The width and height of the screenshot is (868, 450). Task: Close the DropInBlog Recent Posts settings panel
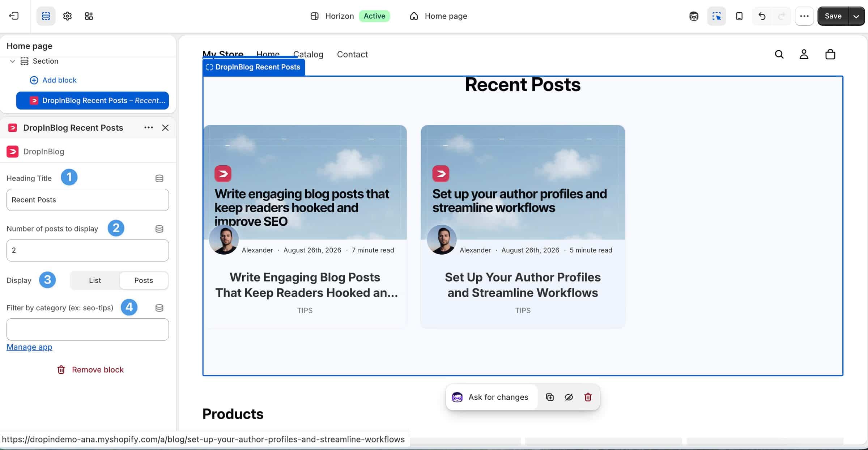(165, 127)
